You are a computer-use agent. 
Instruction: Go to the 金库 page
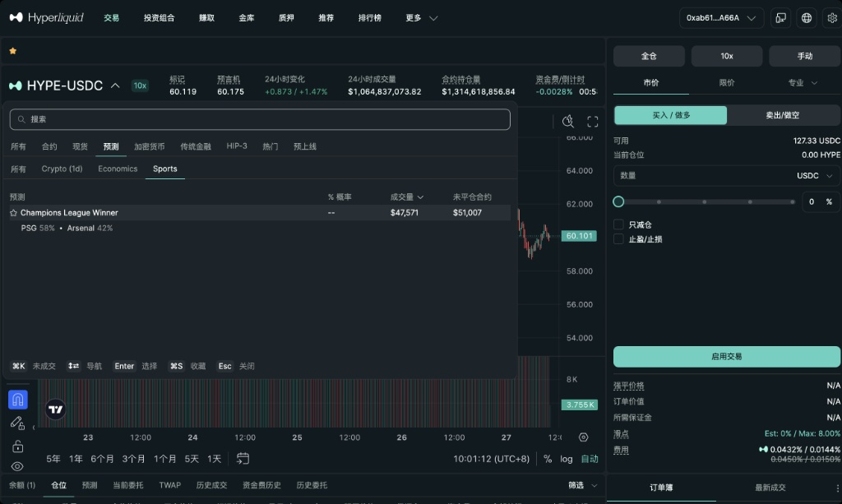(247, 18)
